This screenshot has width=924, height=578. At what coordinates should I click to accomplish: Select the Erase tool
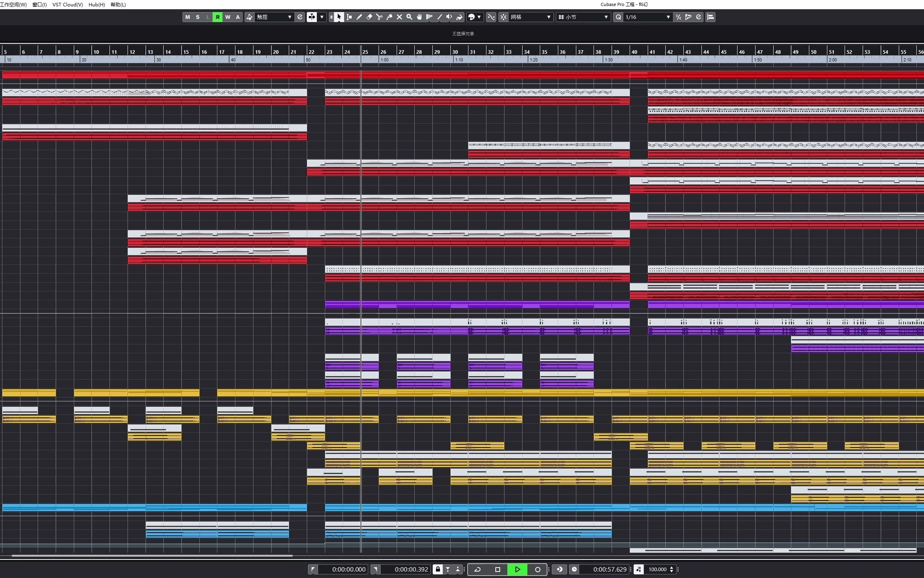pos(369,17)
